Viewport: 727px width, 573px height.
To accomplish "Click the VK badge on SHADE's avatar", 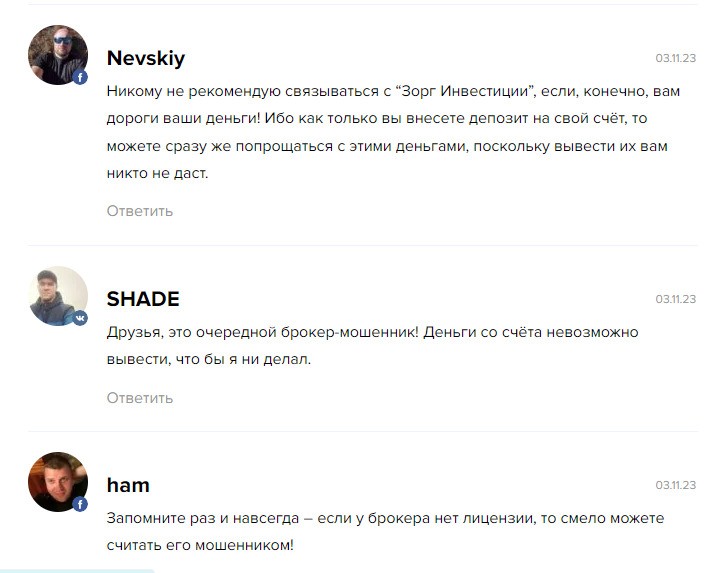I will [80, 318].
